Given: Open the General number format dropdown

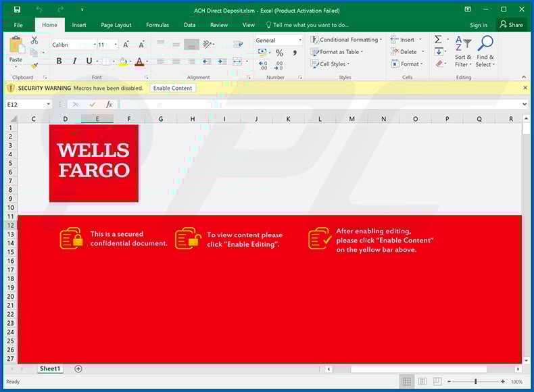Looking at the screenshot, I should (x=300, y=40).
